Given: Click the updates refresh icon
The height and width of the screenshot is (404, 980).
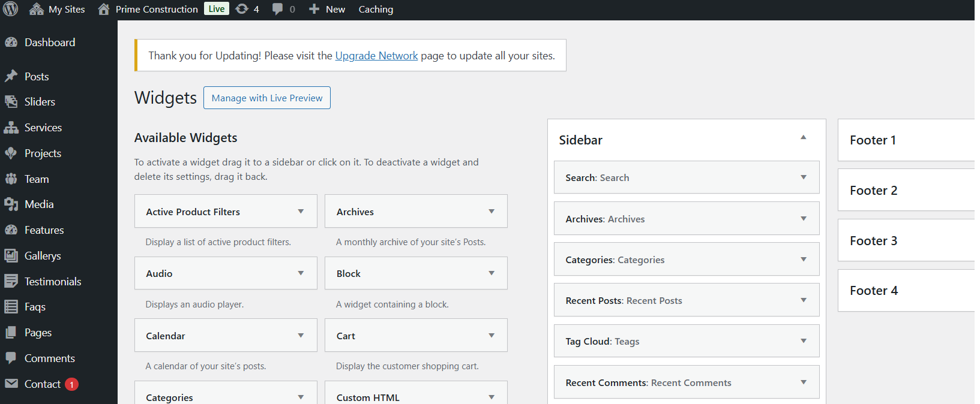Looking at the screenshot, I should [242, 9].
